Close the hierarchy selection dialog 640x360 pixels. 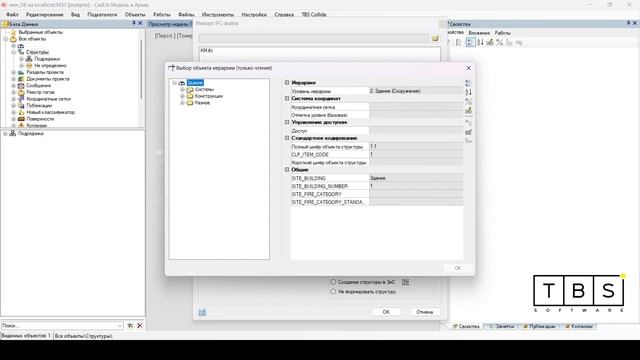pyautogui.click(x=468, y=68)
